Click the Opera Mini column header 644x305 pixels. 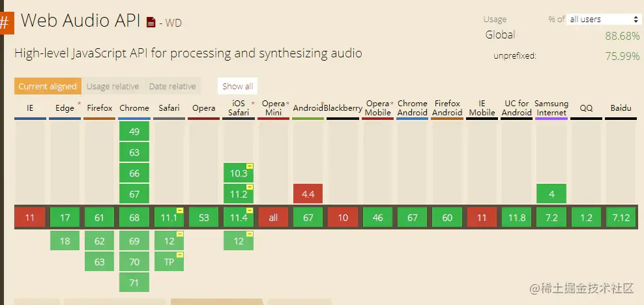pos(274,108)
